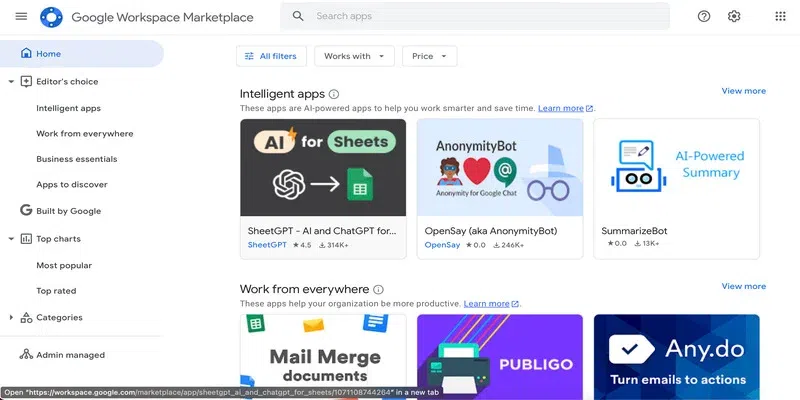The image size is (800, 400).
Task: Expand the Categories section
Action: pos(11,317)
